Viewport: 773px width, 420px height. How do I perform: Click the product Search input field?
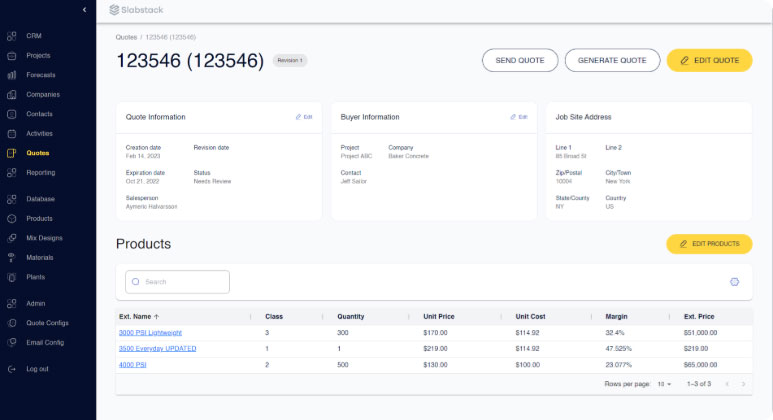(x=178, y=282)
